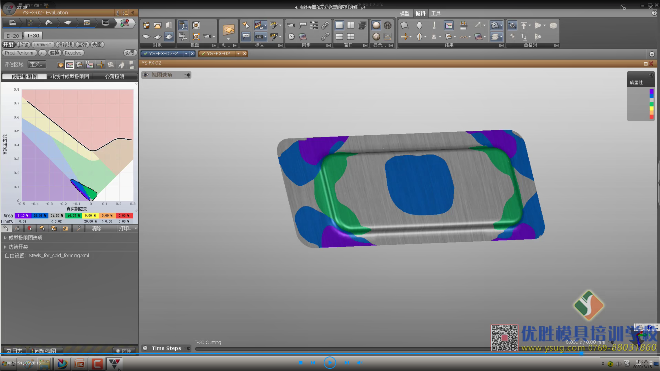Screen dimensions: 660x371
Task: Click the fit-to-view framed icon in the ribbon
Action: pos(196,25)
